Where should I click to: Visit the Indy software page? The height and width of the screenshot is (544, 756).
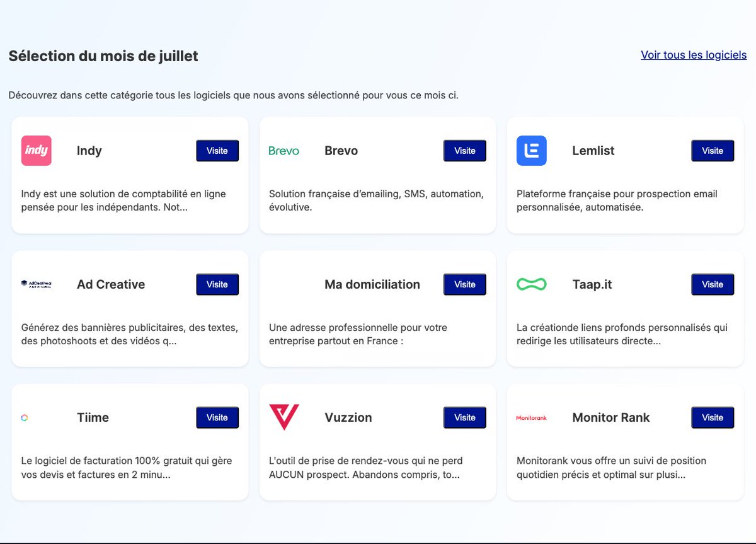[217, 151]
